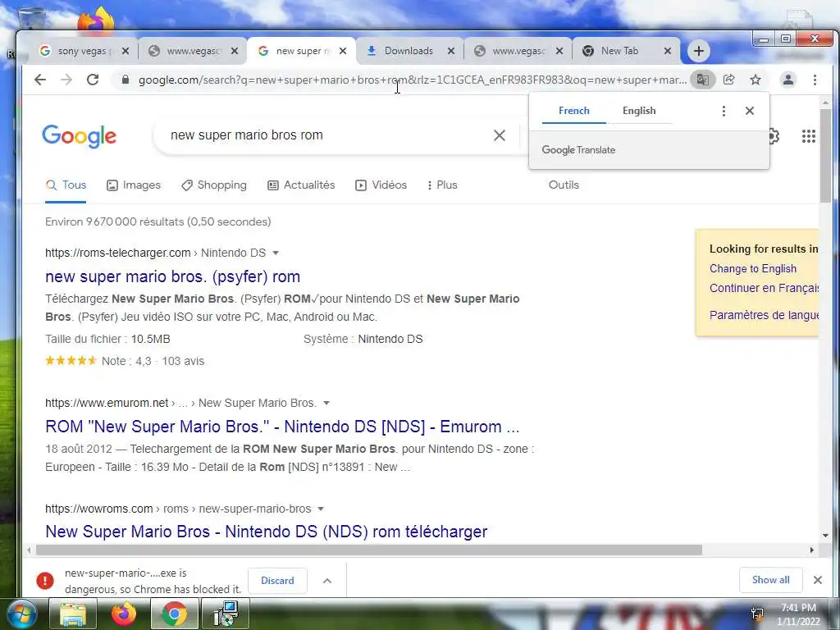Click Show all downloads button
The image size is (840, 630).
[770, 580]
